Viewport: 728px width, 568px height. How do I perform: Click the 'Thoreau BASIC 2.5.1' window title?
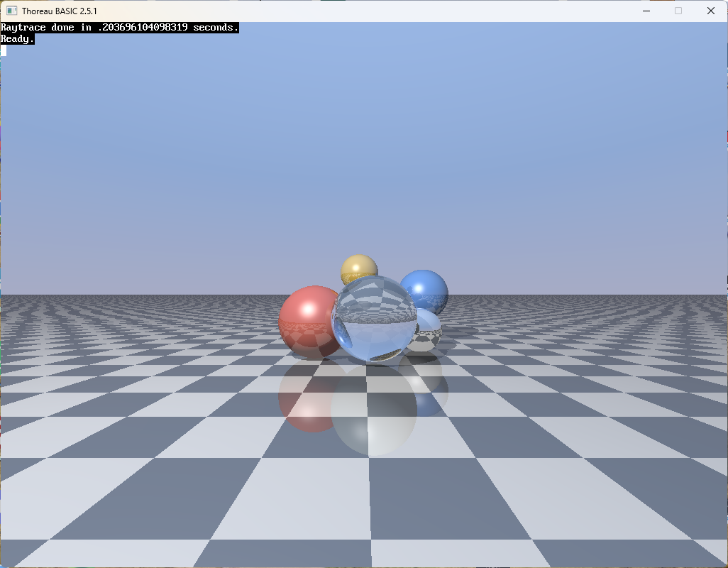tap(60, 11)
